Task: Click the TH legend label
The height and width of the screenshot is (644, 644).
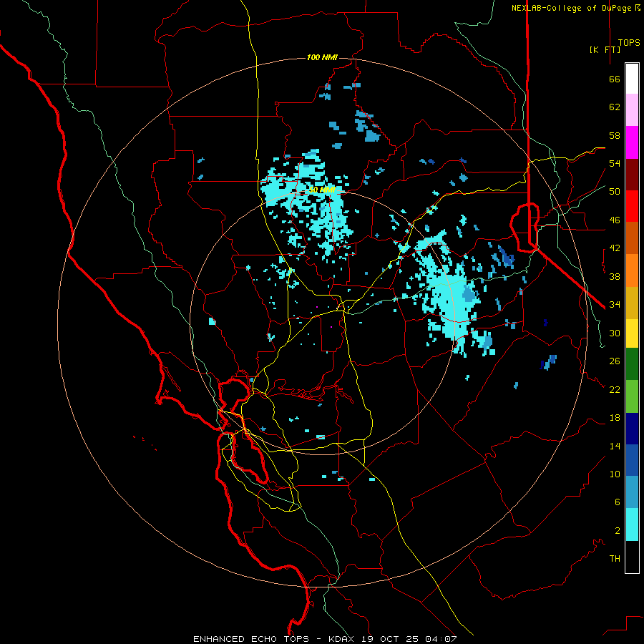Action: pyautogui.click(x=615, y=559)
